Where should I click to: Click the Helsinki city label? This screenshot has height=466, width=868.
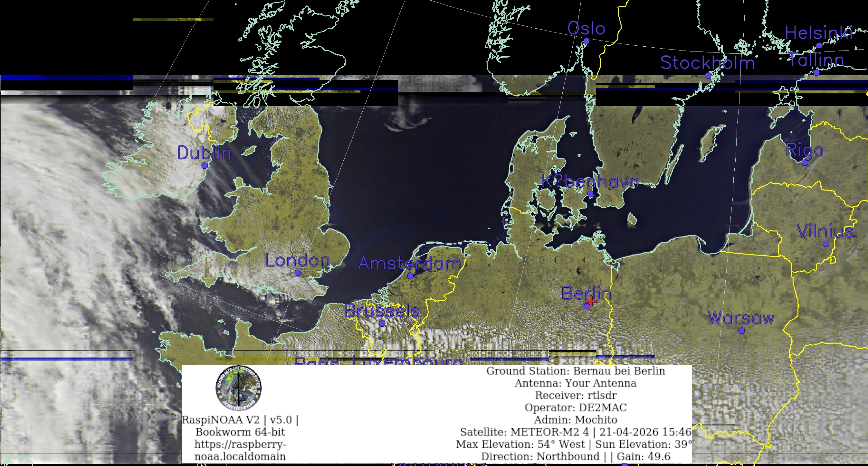point(819,33)
